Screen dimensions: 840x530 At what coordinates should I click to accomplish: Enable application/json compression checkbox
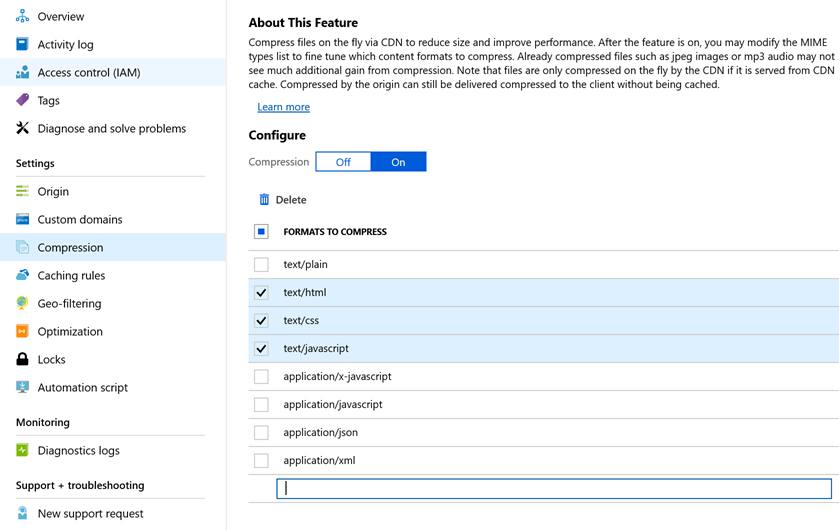tap(261, 432)
